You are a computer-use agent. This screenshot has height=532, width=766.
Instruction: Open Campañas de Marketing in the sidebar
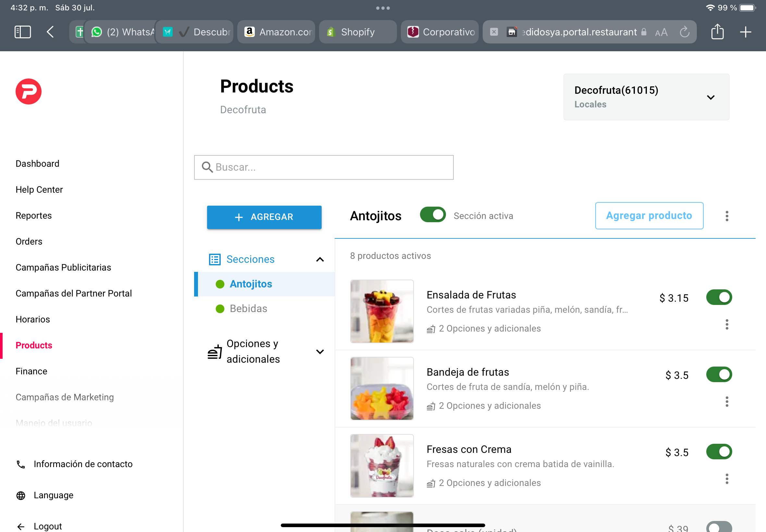point(65,397)
